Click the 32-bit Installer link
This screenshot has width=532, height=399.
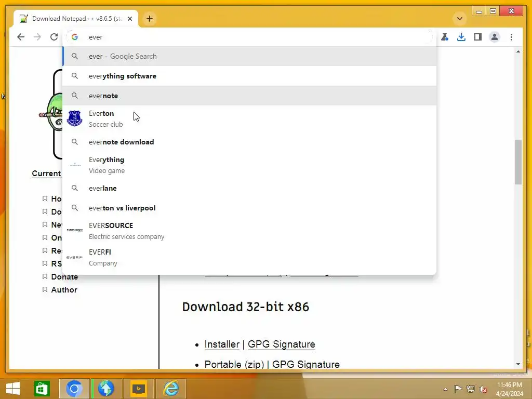[x=222, y=344]
